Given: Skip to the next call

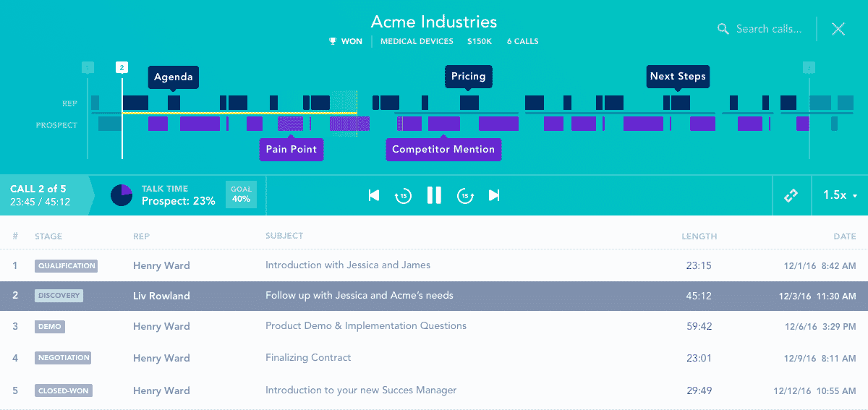Looking at the screenshot, I should (x=494, y=195).
